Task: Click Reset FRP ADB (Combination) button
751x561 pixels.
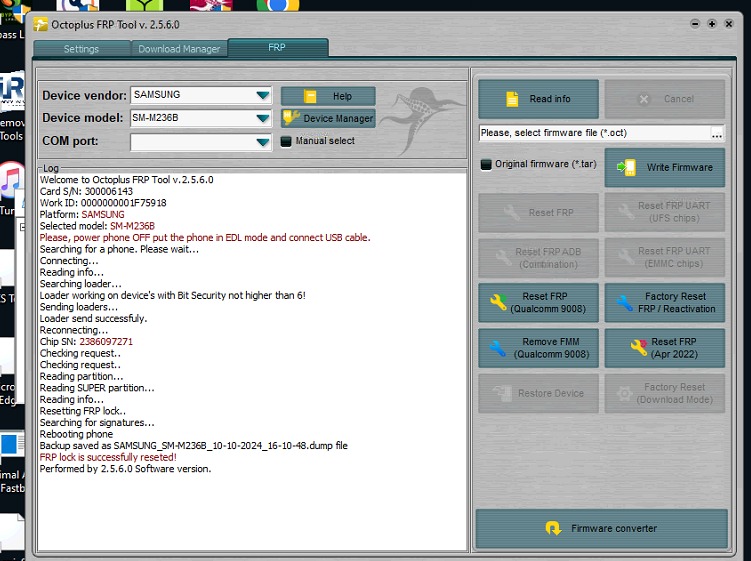Action: click(x=538, y=258)
